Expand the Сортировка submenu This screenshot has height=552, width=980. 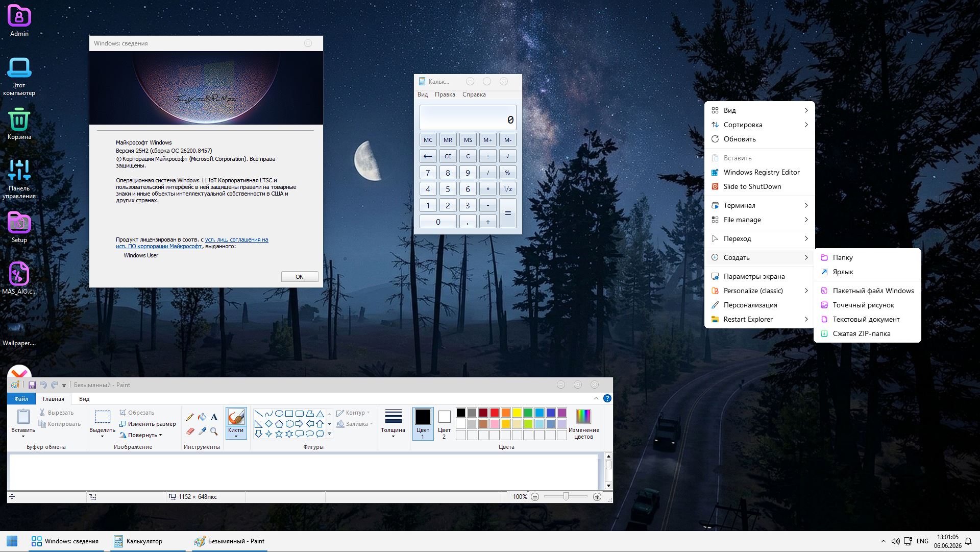759,125
